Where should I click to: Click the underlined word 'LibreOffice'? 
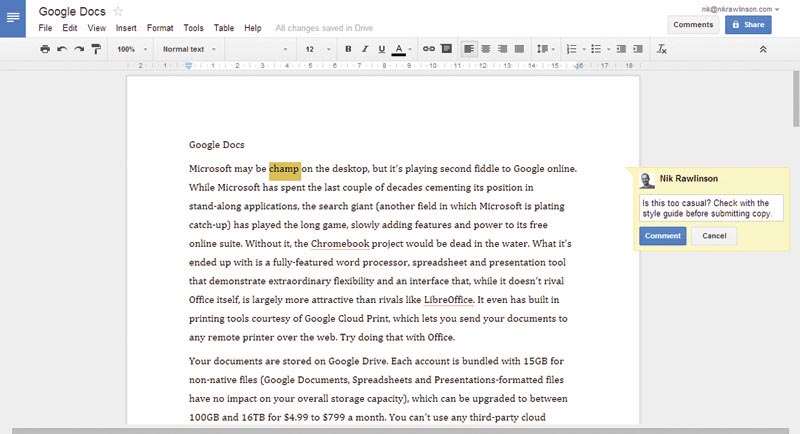pyautogui.click(x=448, y=300)
